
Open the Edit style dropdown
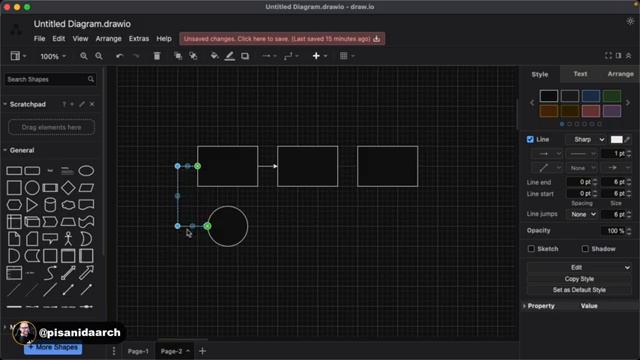coord(579,267)
